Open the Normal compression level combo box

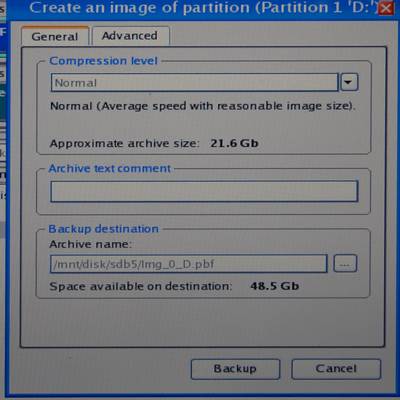point(194,82)
